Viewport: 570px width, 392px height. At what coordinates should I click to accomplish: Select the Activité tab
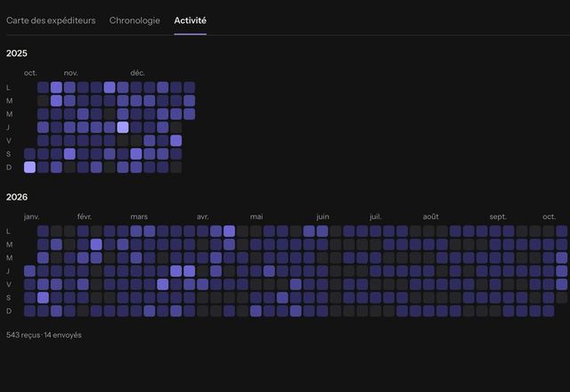tap(190, 20)
